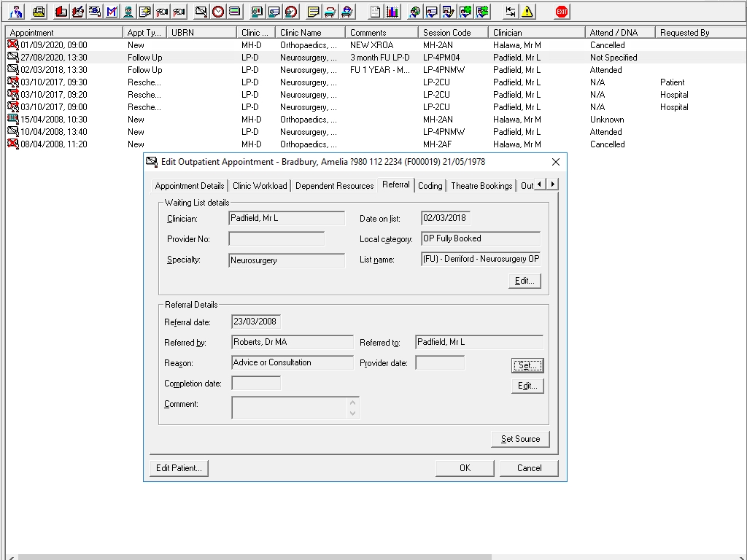Switch to the Appointment Details tab

point(190,186)
